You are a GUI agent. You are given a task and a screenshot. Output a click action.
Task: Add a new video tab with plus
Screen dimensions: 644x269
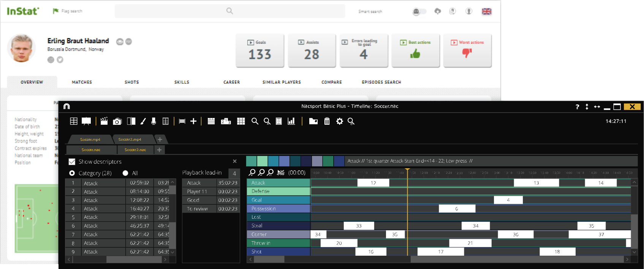160,140
